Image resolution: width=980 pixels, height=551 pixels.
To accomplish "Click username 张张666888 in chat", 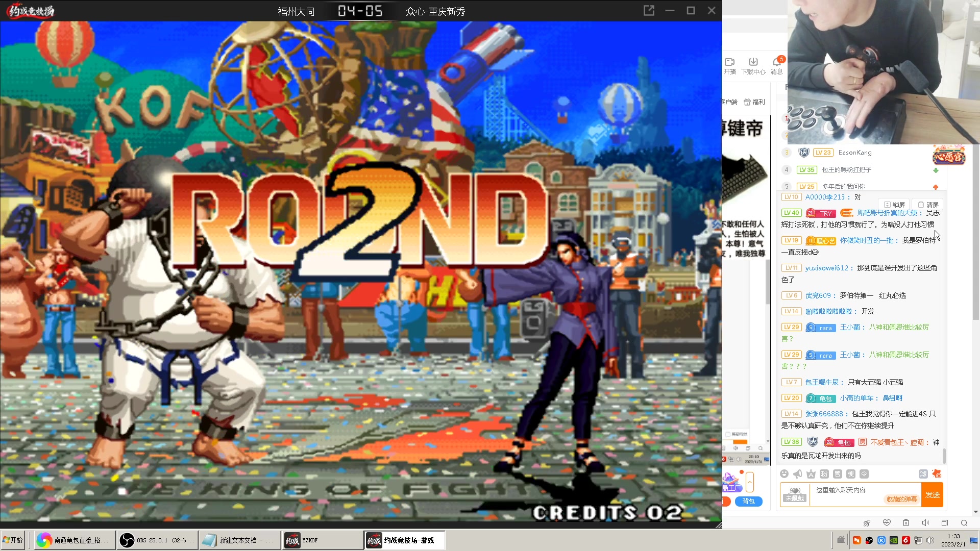I will click(824, 414).
